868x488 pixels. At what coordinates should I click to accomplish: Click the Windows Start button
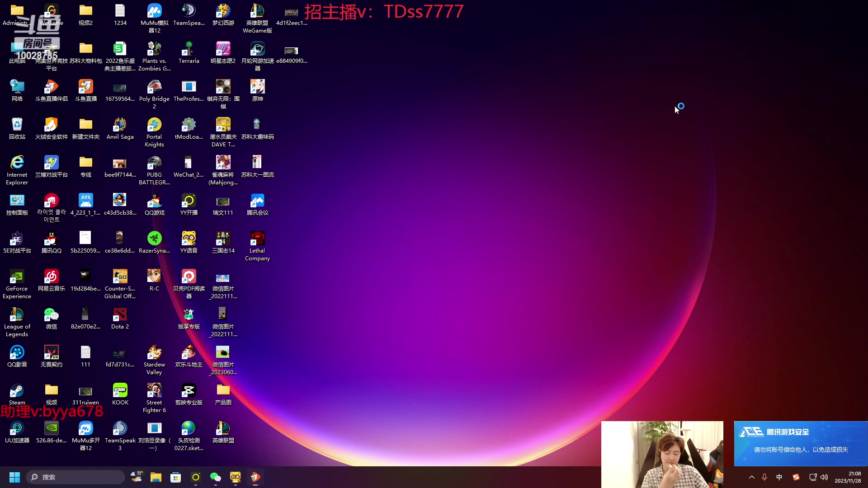tap(14, 477)
